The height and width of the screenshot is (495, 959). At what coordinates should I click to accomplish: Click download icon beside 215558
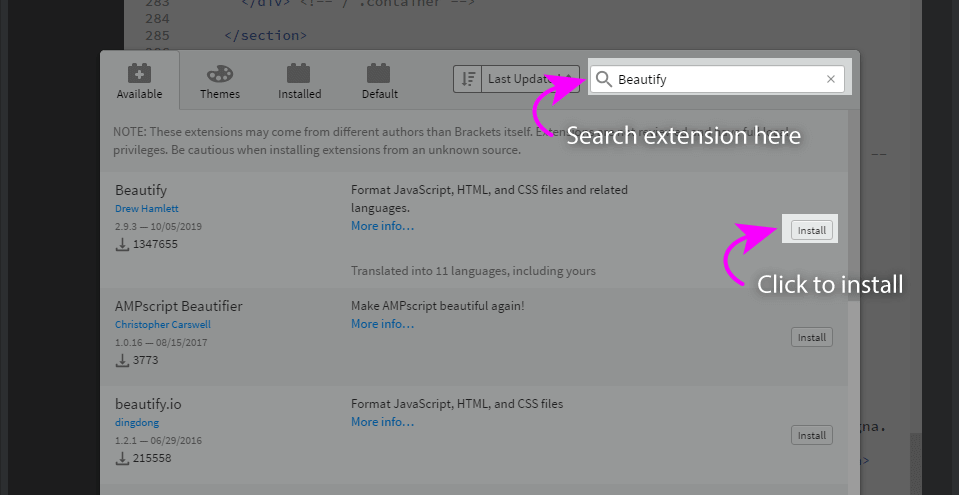point(122,458)
